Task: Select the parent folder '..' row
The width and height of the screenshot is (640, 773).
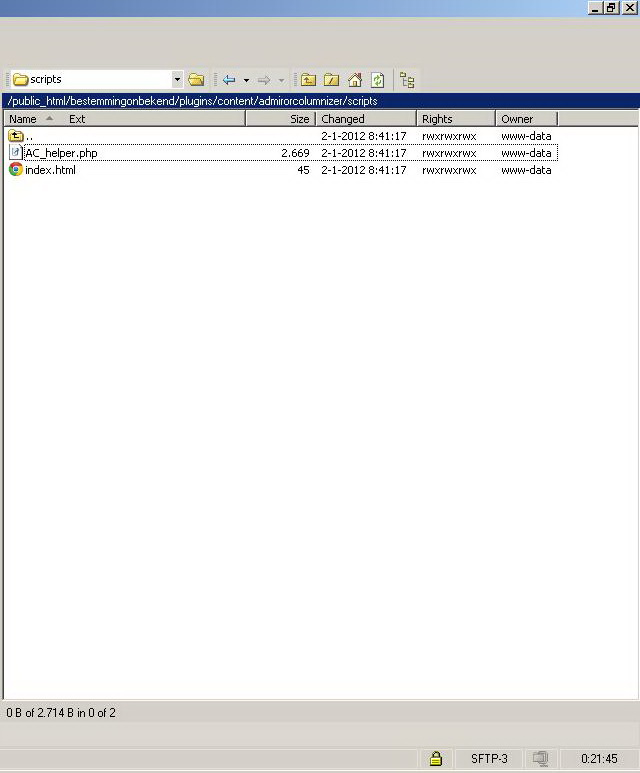Action: point(281,136)
